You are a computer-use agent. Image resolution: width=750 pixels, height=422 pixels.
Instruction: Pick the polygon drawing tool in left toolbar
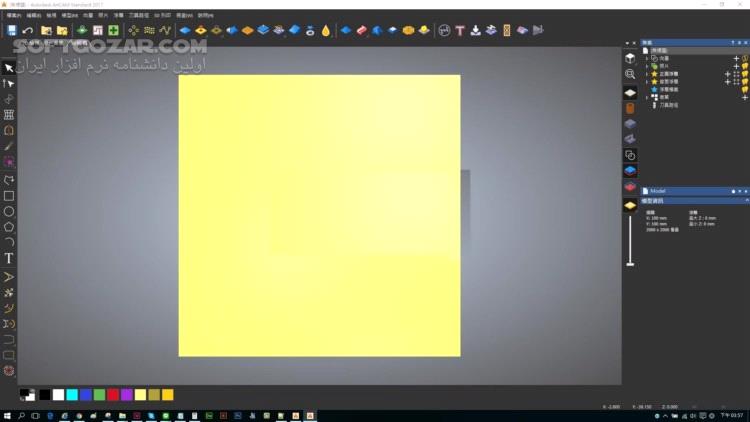click(9, 227)
